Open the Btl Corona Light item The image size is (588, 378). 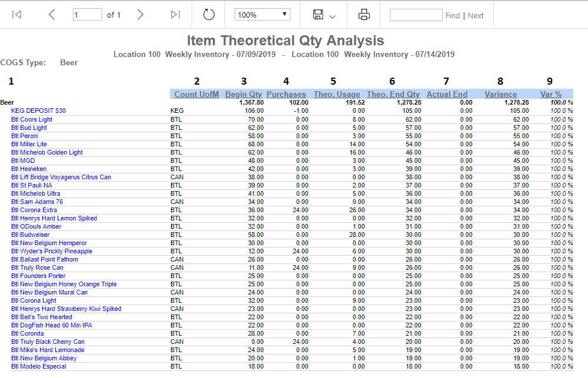(34, 301)
